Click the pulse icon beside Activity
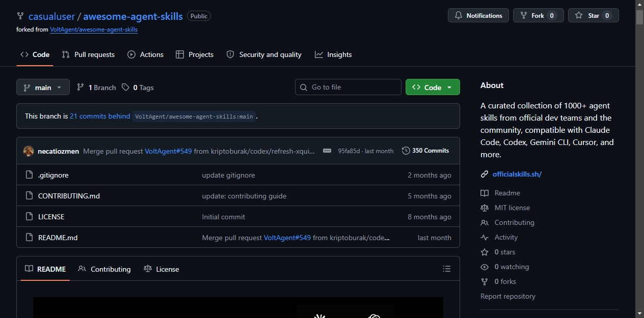Image resolution: width=644 pixels, height=318 pixels. 485,237
